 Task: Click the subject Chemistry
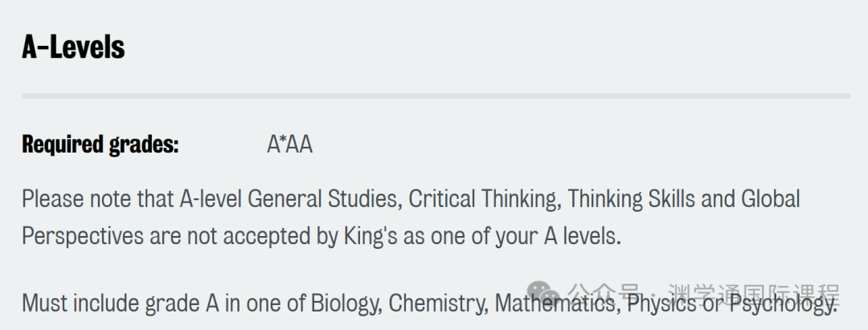439,304
